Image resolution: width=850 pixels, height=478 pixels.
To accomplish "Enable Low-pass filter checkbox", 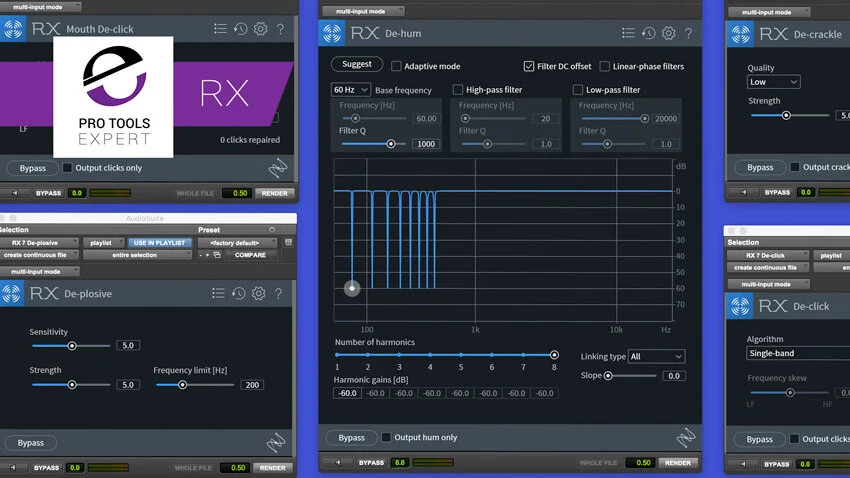I will point(577,89).
